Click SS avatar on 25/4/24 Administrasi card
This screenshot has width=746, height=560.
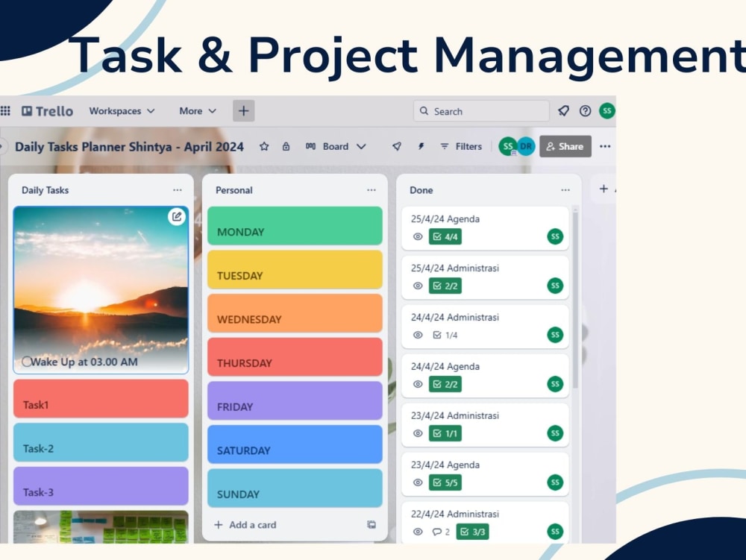[x=555, y=286]
